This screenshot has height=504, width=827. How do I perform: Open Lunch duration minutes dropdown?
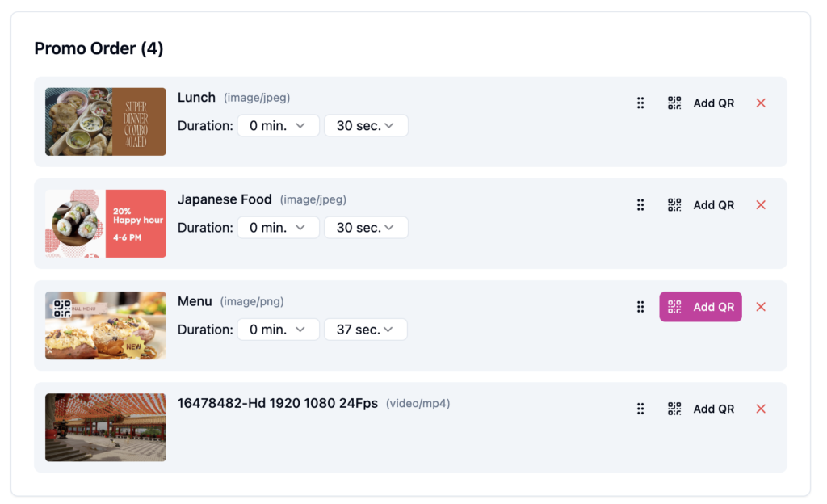(x=278, y=126)
